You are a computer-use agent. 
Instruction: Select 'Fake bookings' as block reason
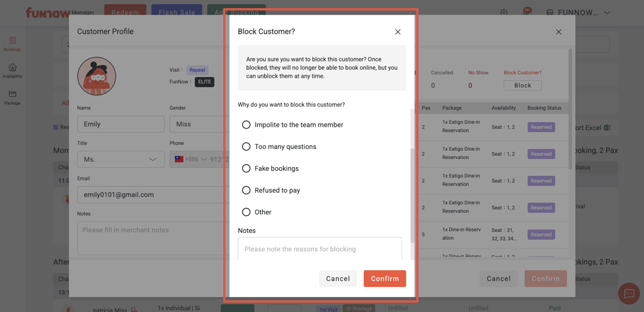246,168
